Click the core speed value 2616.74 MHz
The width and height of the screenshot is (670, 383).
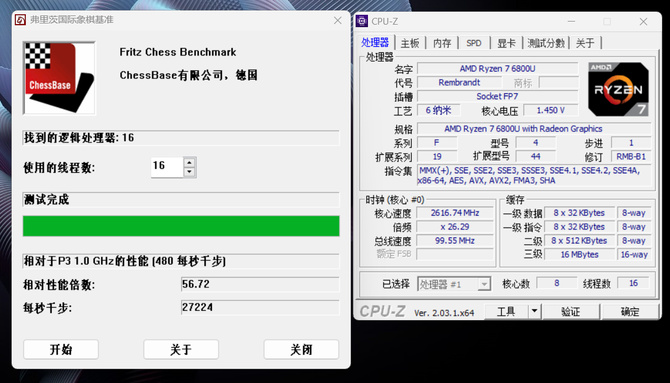click(455, 213)
